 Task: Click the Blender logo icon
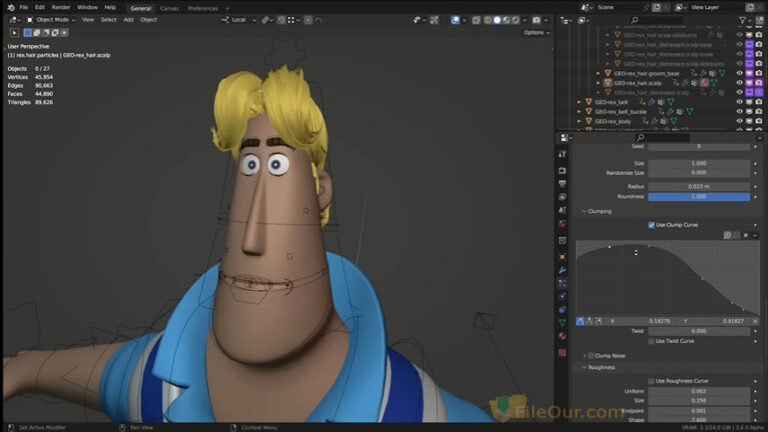pos(11,7)
